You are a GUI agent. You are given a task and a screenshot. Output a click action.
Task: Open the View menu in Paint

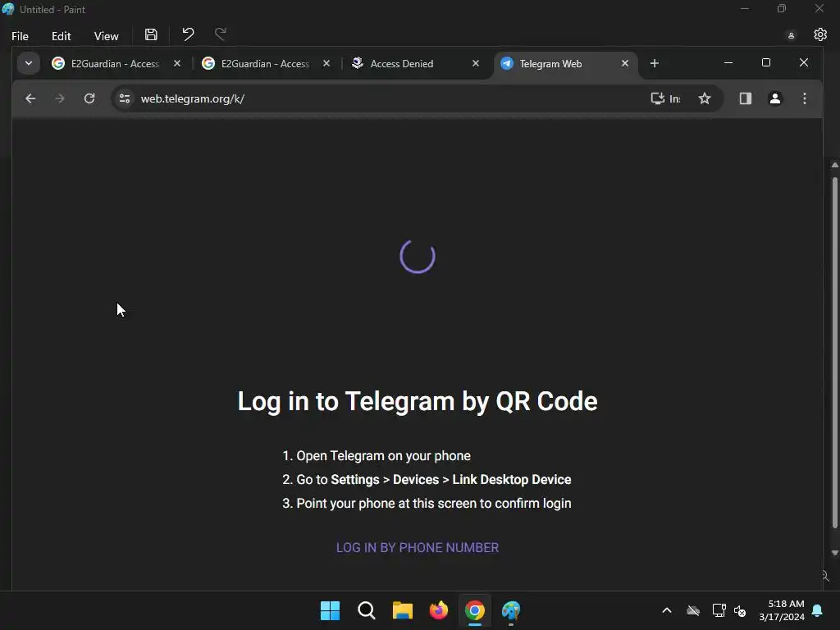tap(106, 36)
